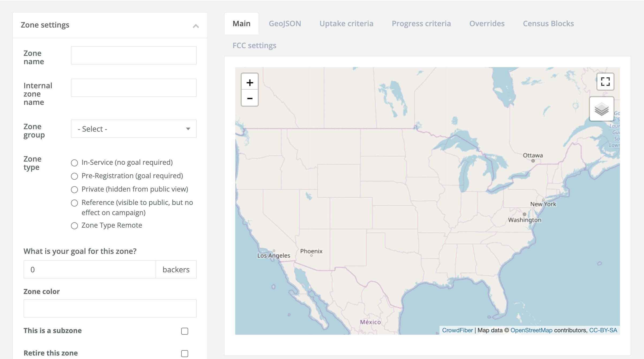Screen dimensions: 644x359
Task: Select the In-Service zone type
Action: pos(74,163)
